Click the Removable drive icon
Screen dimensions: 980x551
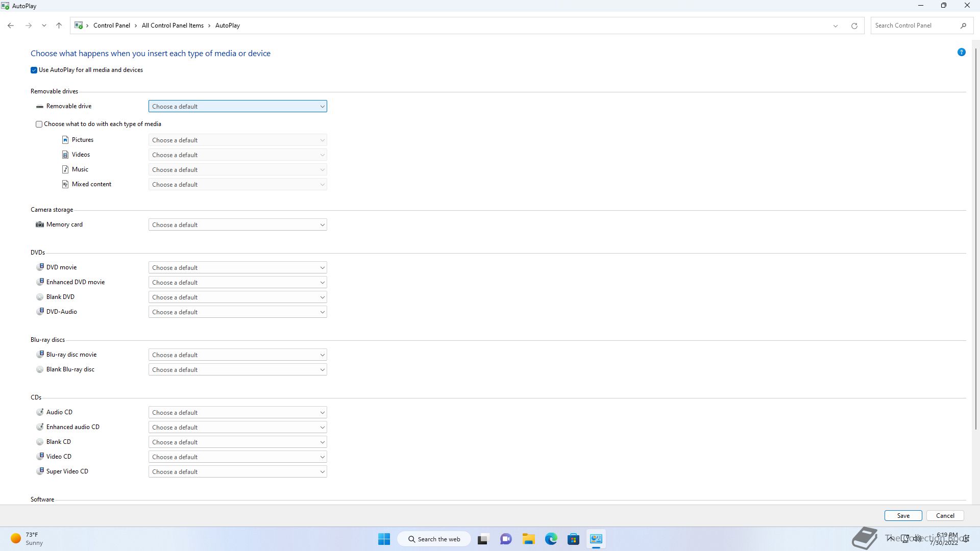point(40,107)
